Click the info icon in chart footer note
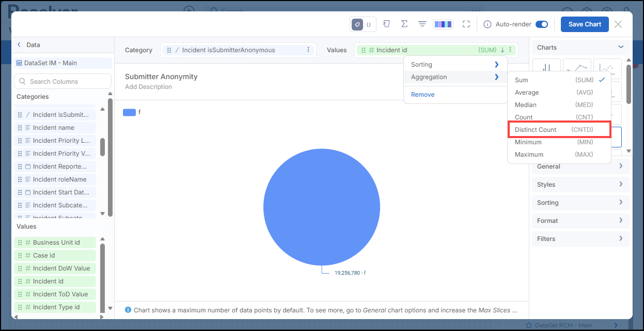 [x=128, y=310]
